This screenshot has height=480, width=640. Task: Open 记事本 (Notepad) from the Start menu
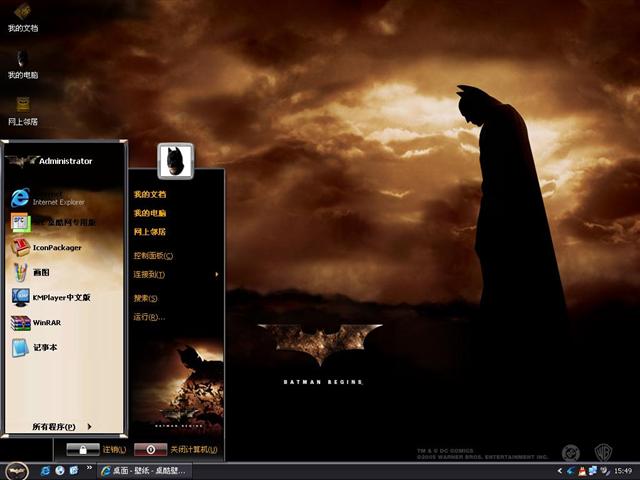45,348
